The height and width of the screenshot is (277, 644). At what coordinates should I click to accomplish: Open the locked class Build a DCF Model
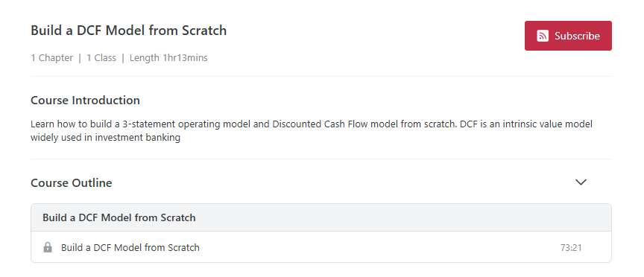[x=130, y=247]
